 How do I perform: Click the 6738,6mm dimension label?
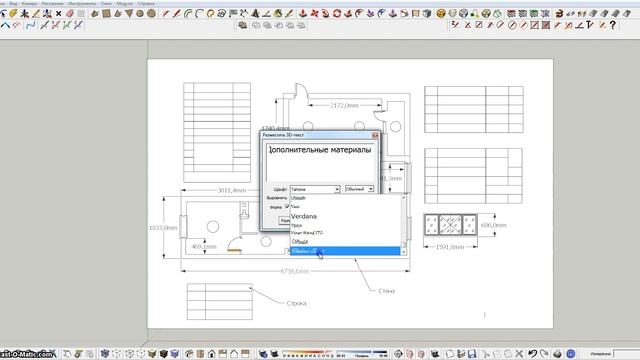[295, 271]
